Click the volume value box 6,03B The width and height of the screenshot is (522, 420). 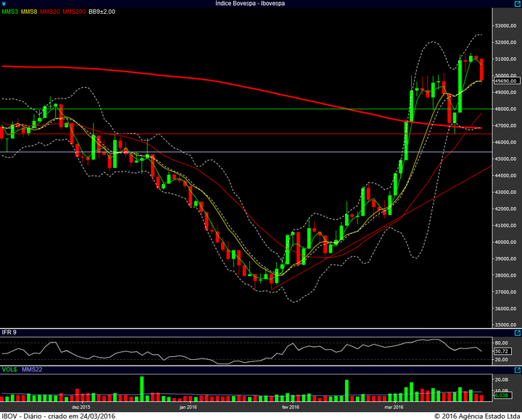[502, 395]
